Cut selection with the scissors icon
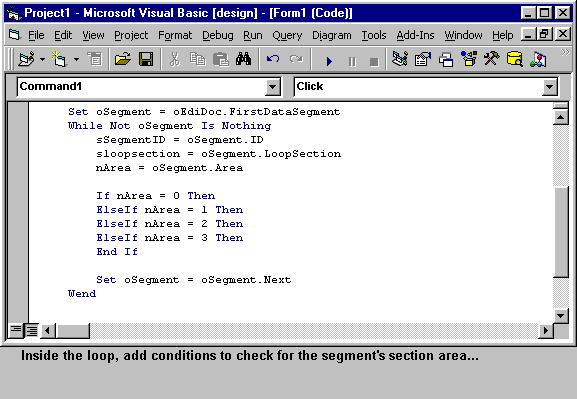The height and width of the screenshot is (399, 577). pos(175,59)
